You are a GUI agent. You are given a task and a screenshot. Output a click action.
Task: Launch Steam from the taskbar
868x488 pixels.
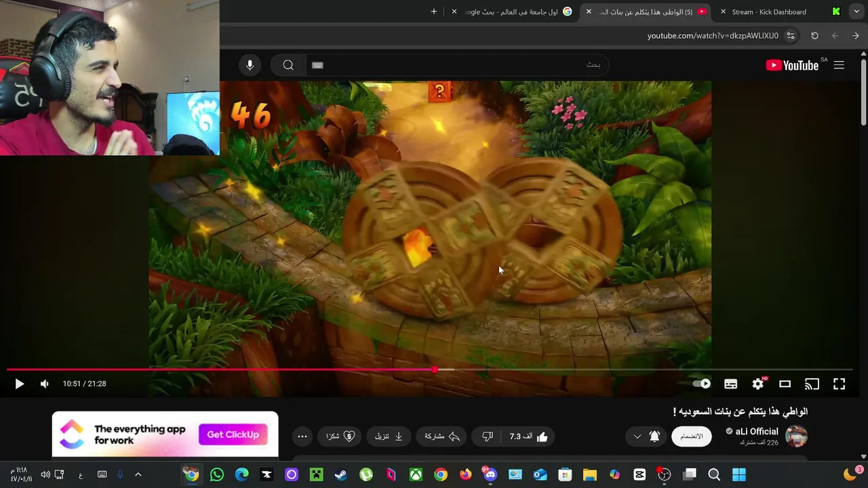pos(341,474)
